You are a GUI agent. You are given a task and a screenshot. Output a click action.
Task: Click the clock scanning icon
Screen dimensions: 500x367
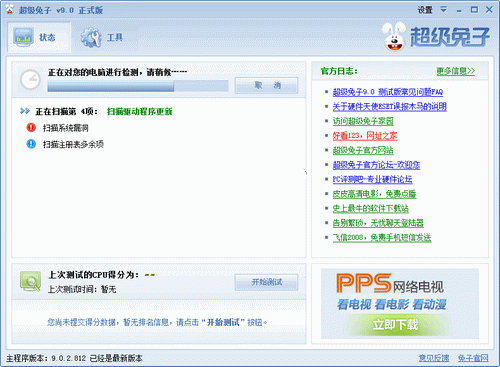click(x=30, y=80)
